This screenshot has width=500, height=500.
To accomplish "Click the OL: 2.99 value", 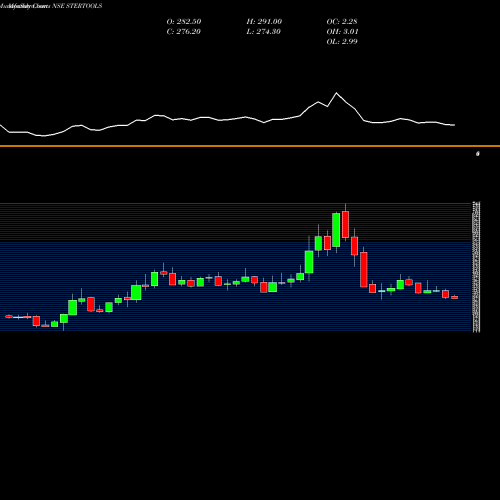I will [x=342, y=42].
